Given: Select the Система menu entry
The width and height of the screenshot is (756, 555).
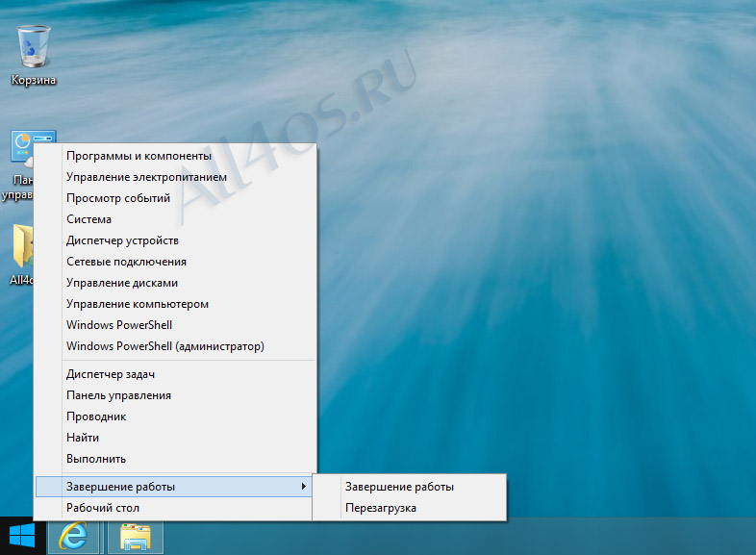Looking at the screenshot, I should (175, 219).
